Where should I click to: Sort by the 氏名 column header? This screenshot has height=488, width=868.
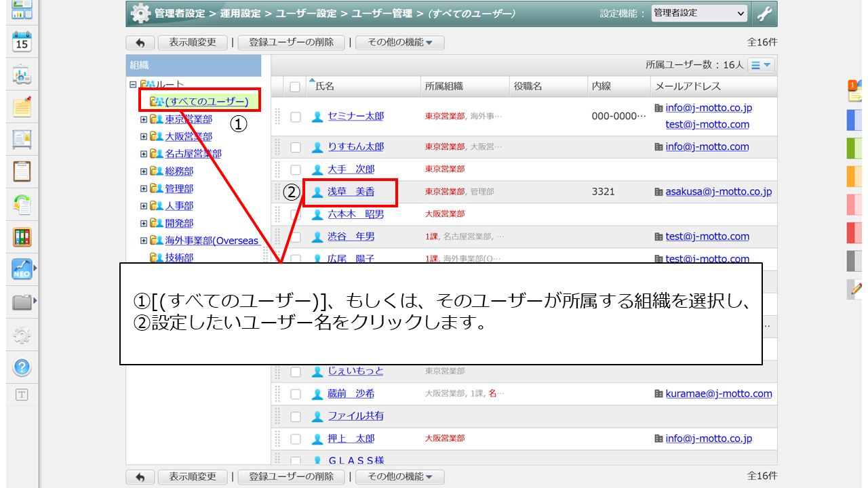[x=325, y=86]
